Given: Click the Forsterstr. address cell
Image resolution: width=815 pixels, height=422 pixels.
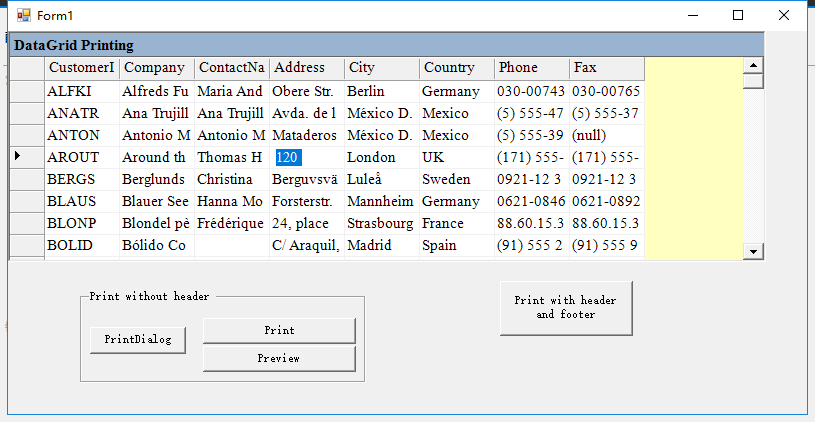Looking at the screenshot, I should 307,201.
